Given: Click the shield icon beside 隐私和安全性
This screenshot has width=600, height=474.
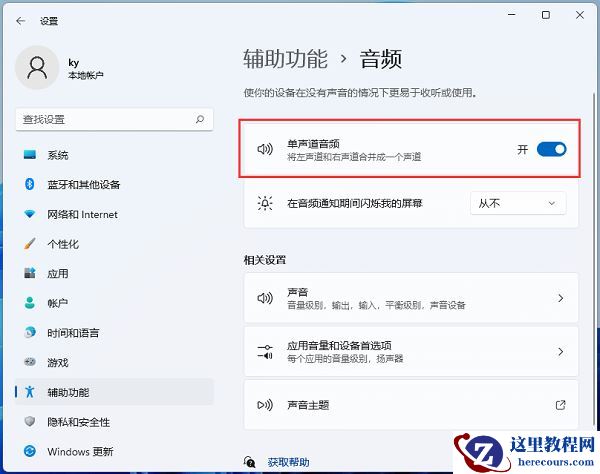Looking at the screenshot, I should 30,422.
